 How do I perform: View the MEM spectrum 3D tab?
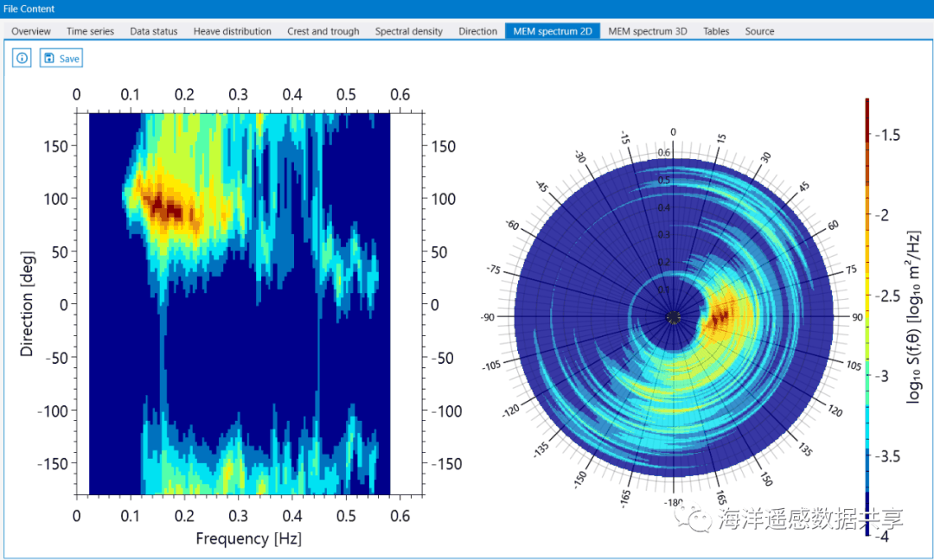tap(647, 31)
